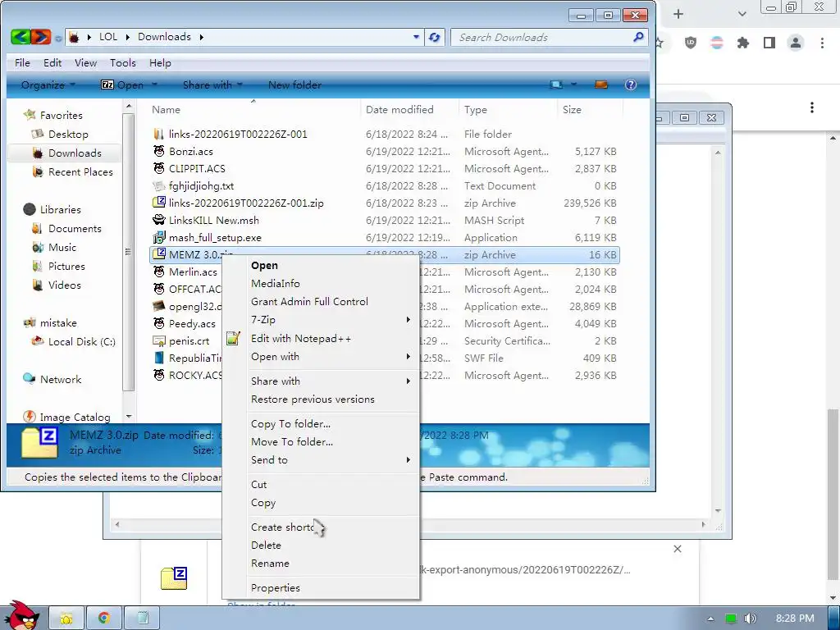Open the change view options dropdown arrow

coord(573,84)
